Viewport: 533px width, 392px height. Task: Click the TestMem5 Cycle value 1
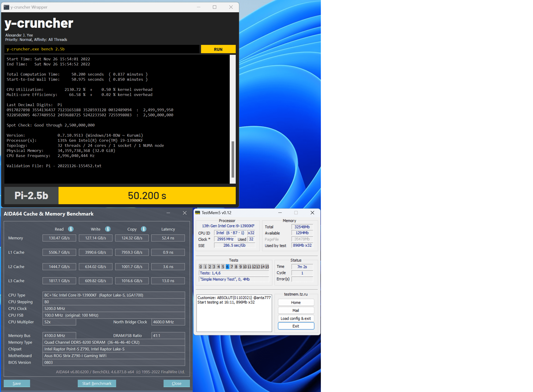pos(302,273)
